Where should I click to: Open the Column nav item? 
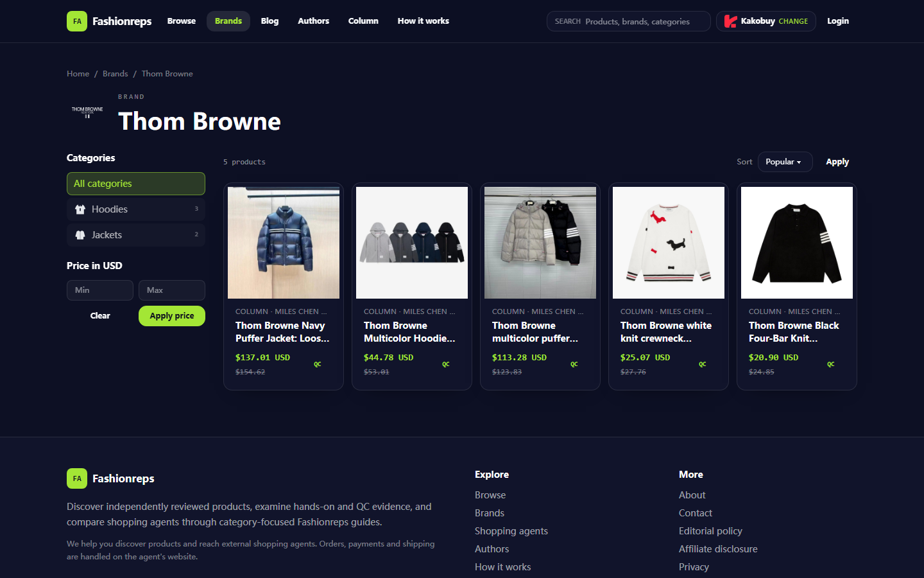(363, 21)
